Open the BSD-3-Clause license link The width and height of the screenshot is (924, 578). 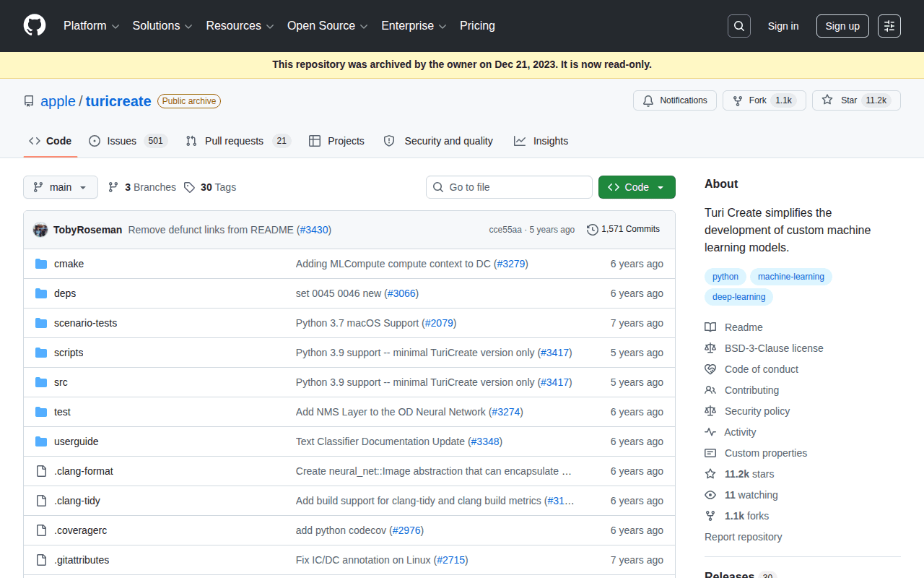point(764,348)
